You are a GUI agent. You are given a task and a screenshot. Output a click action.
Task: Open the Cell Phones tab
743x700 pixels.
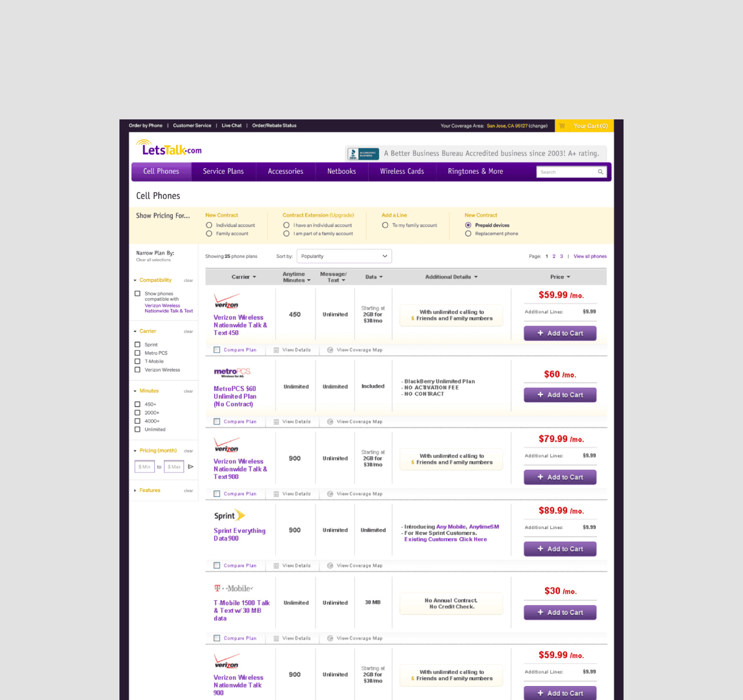(161, 171)
